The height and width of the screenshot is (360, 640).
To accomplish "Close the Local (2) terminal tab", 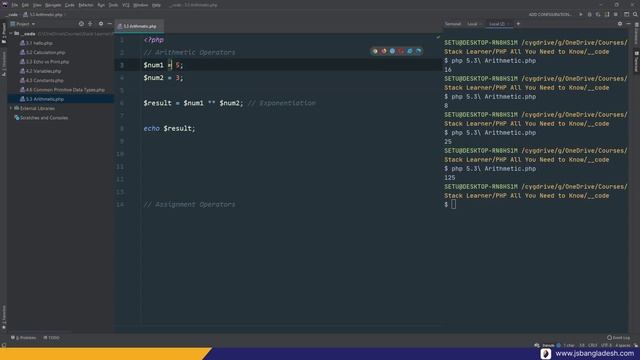I will click(x=509, y=24).
